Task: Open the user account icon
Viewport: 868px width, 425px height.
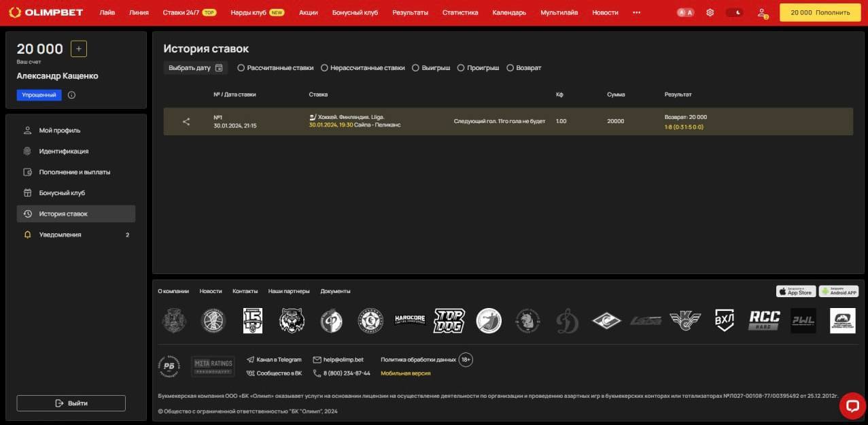Action: [762, 12]
